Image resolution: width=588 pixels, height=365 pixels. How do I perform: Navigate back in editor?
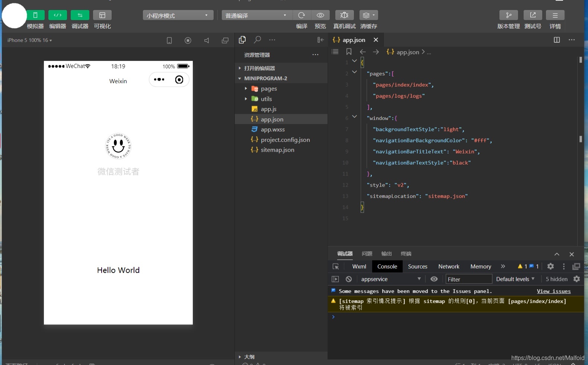tap(363, 52)
